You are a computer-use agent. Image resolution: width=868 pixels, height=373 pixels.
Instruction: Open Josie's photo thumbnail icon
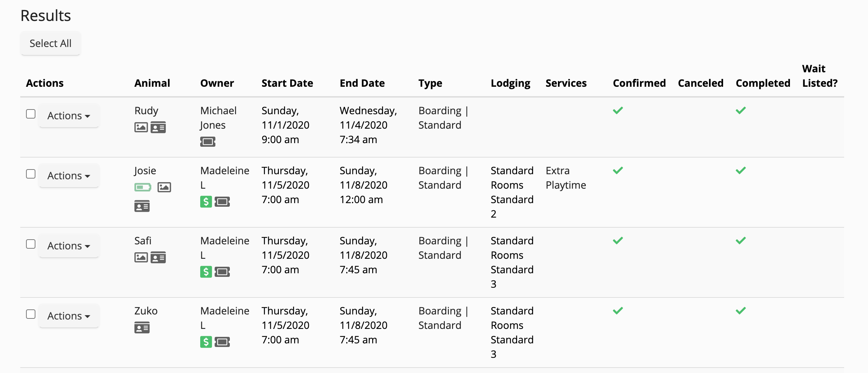164,187
